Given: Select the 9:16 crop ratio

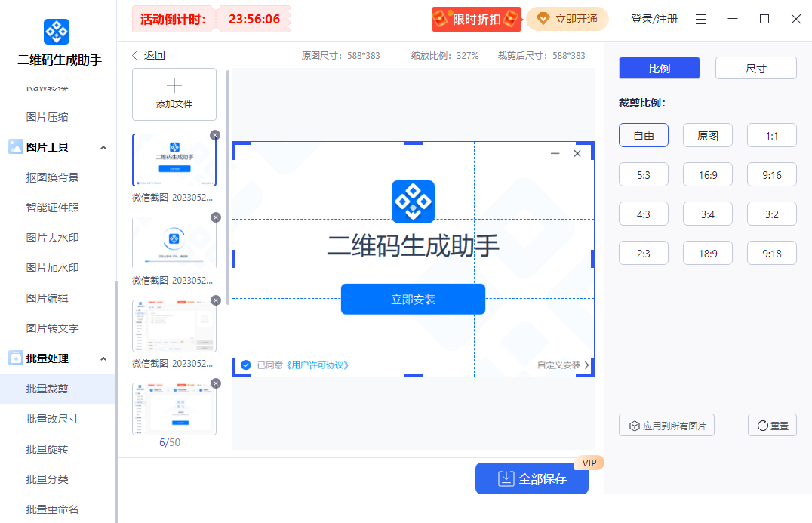Looking at the screenshot, I should coord(771,174).
